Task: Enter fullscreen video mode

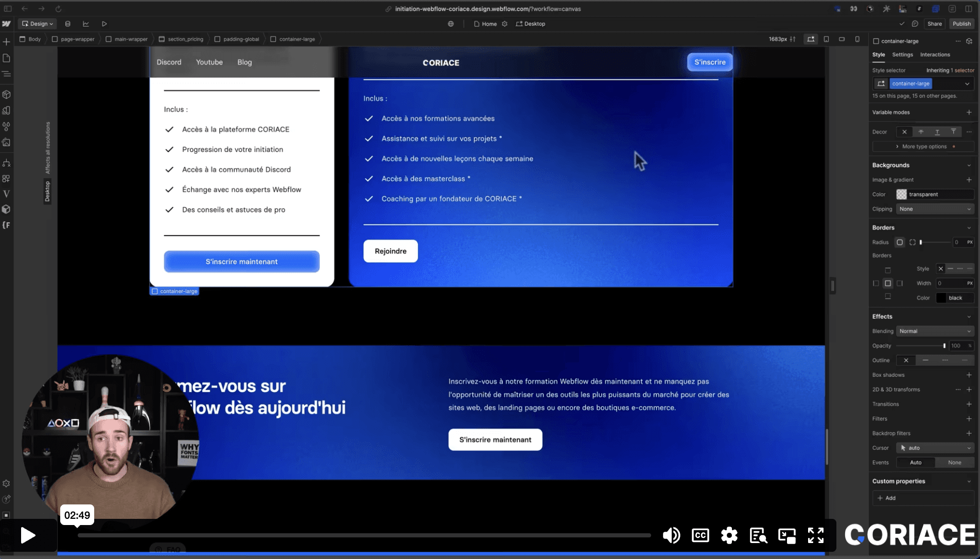Action: click(816, 535)
